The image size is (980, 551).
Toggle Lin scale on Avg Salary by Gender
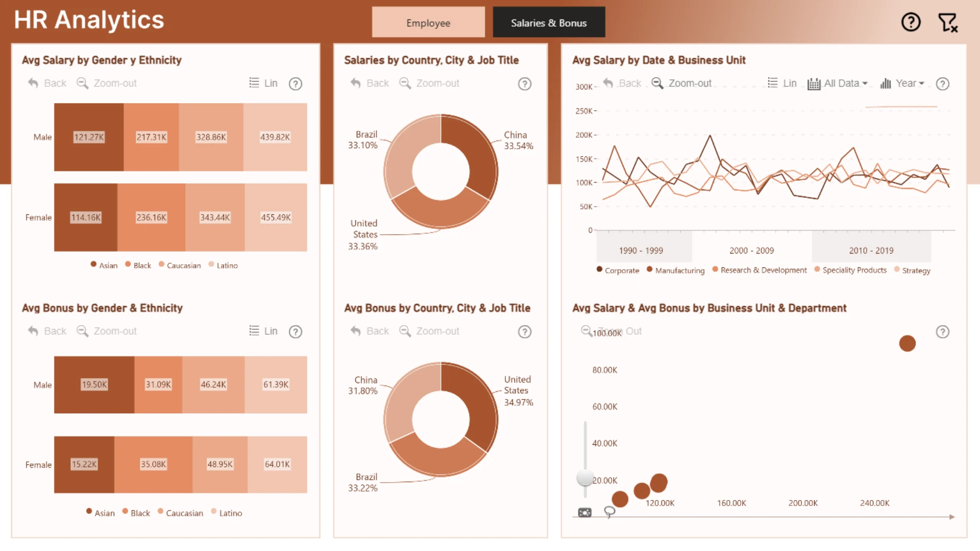point(263,83)
